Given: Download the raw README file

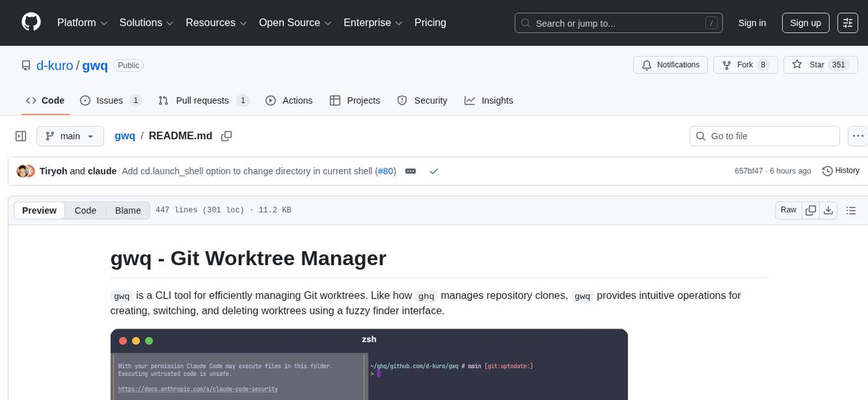Looking at the screenshot, I should (829, 210).
